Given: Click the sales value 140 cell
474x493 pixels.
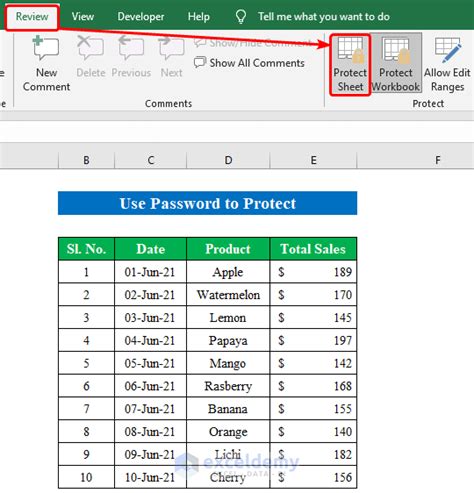Looking at the screenshot, I should pos(313,432).
